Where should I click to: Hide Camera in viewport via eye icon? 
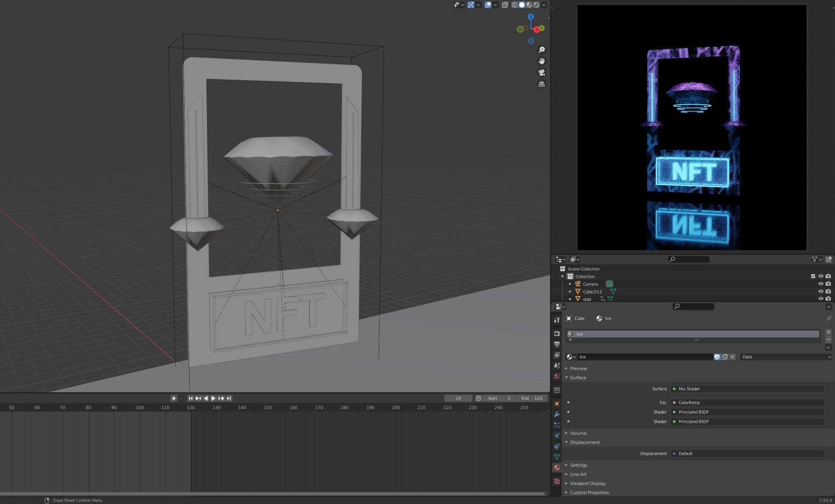(x=821, y=284)
